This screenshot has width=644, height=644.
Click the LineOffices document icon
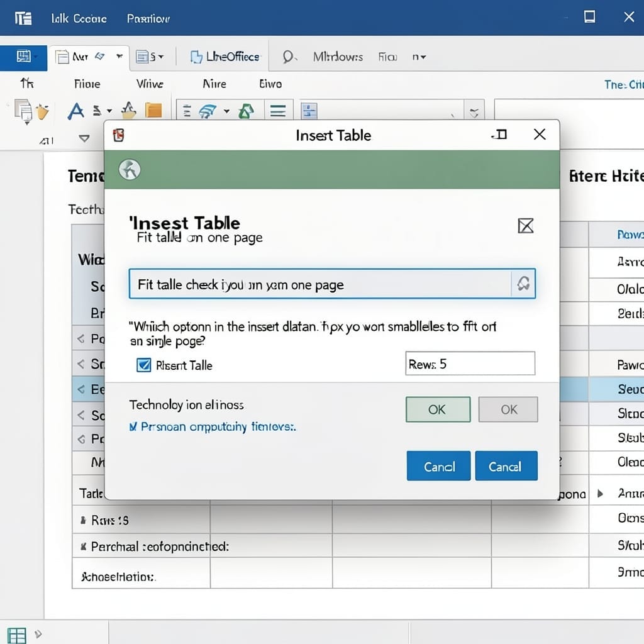click(x=196, y=57)
